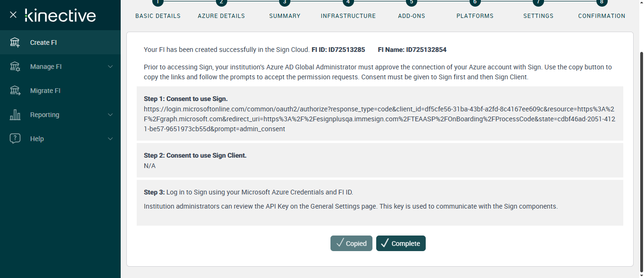This screenshot has width=644, height=278.
Task: Go to the Infrastructure step
Action: coord(348,16)
